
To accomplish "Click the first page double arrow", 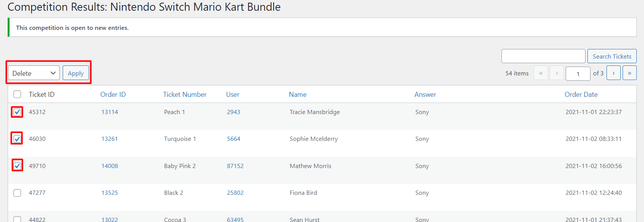I will (x=541, y=73).
